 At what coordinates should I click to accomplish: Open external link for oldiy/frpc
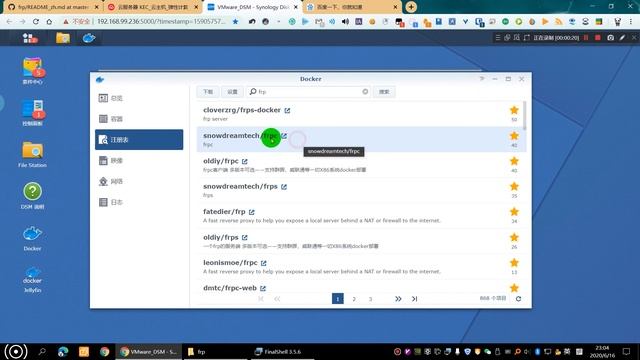pos(244,162)
